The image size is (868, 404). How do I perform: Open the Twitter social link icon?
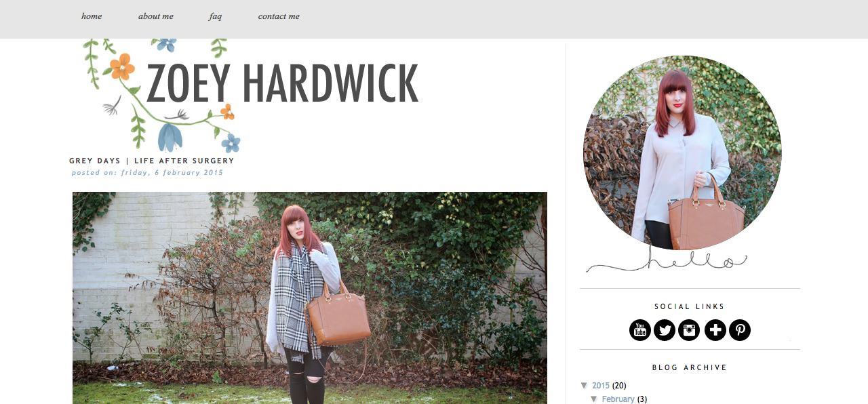(665, 330)
